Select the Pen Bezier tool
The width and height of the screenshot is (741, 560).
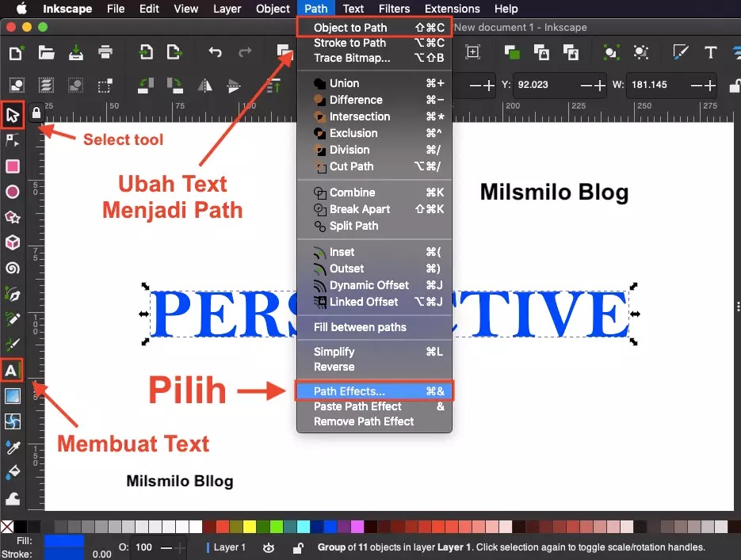13,294
